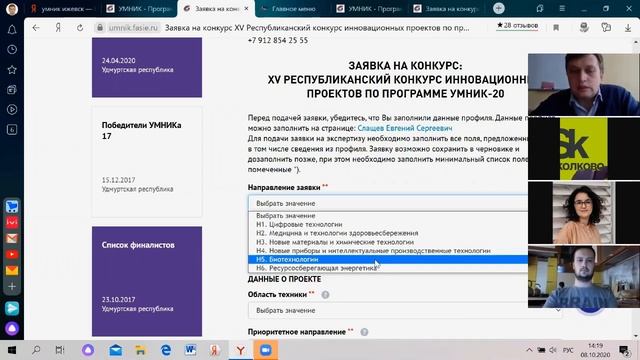Open Yandex home button in toolbar

pyautogui.click(x=58, y=28)
